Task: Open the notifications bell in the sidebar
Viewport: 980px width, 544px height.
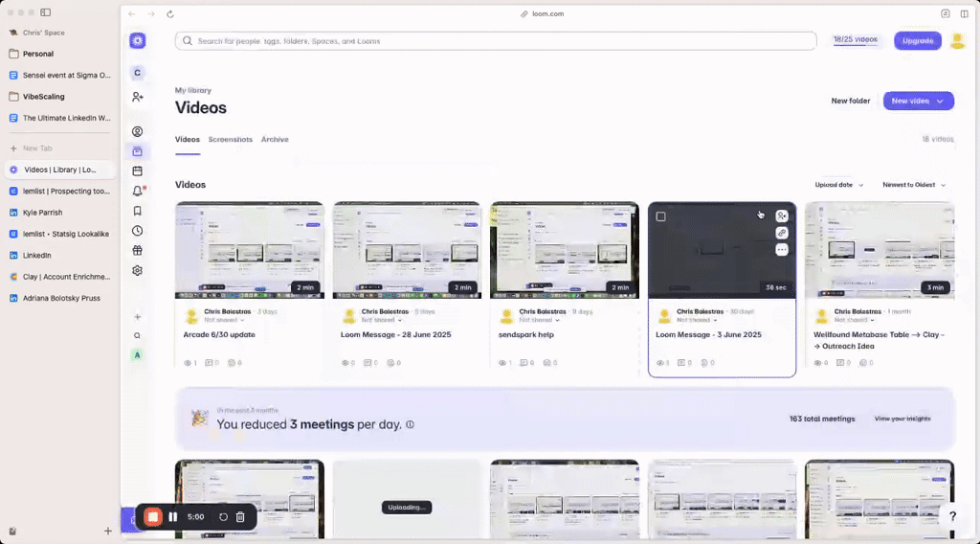Action: click(138, 191)
